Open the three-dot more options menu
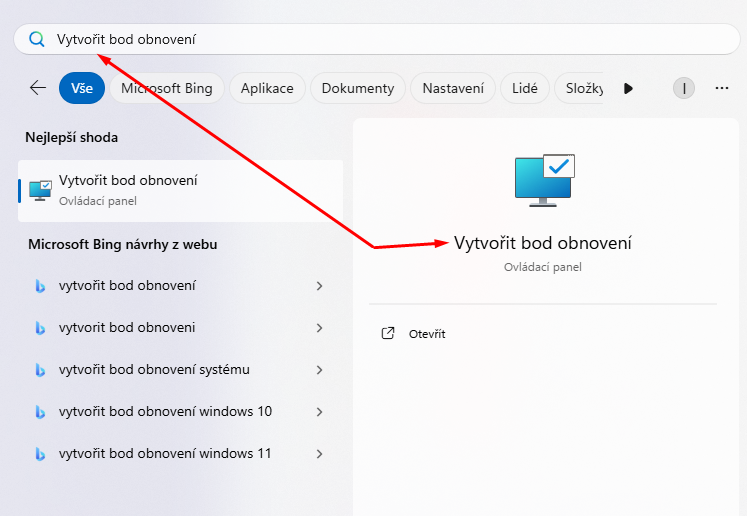 click(722, 88)
